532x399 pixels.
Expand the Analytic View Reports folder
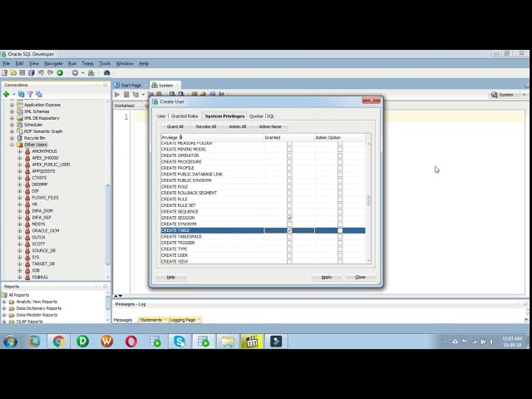click(x=4, y=302)
